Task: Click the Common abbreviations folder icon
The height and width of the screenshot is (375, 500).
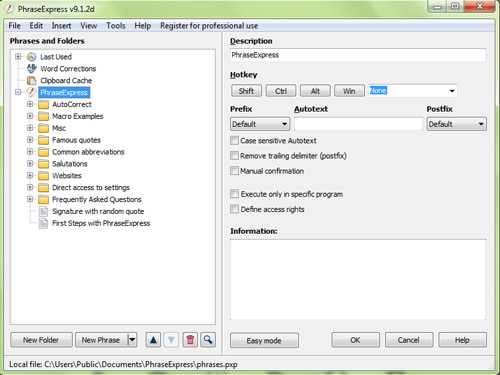Action: 43,152
